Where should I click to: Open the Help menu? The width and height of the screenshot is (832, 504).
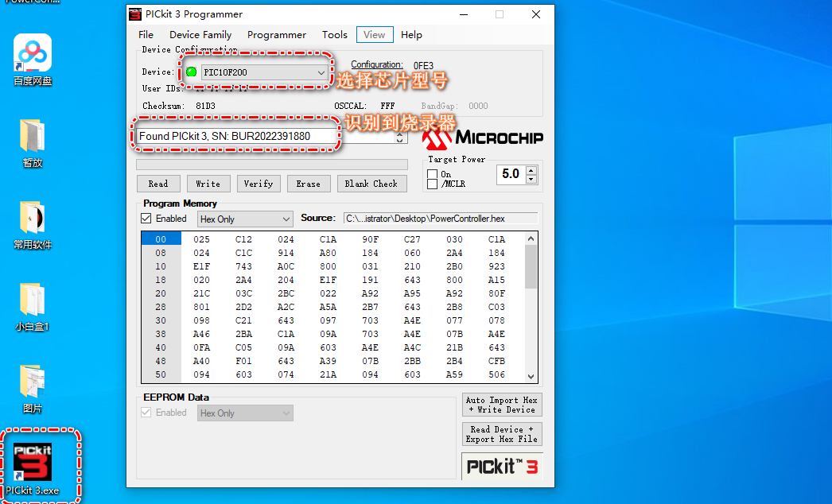[x=411, y=34]
